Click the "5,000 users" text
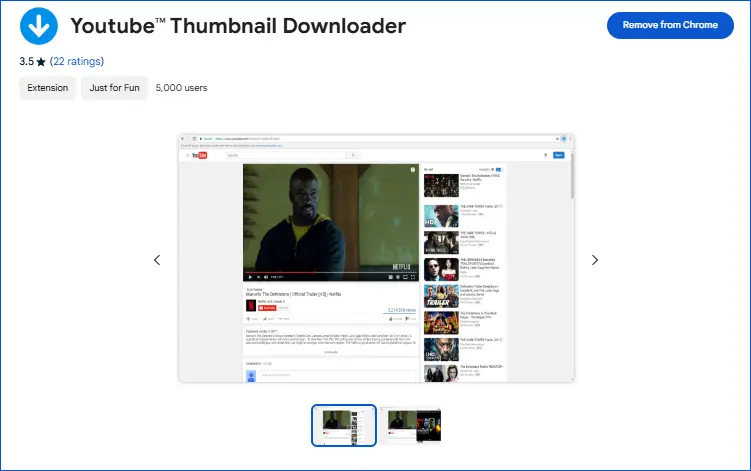751x471 pixels. 182,88
